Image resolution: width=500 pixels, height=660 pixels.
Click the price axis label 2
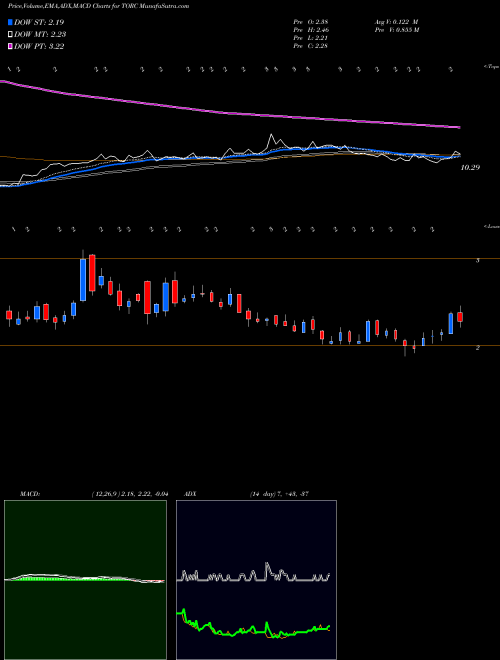[477, 348]
